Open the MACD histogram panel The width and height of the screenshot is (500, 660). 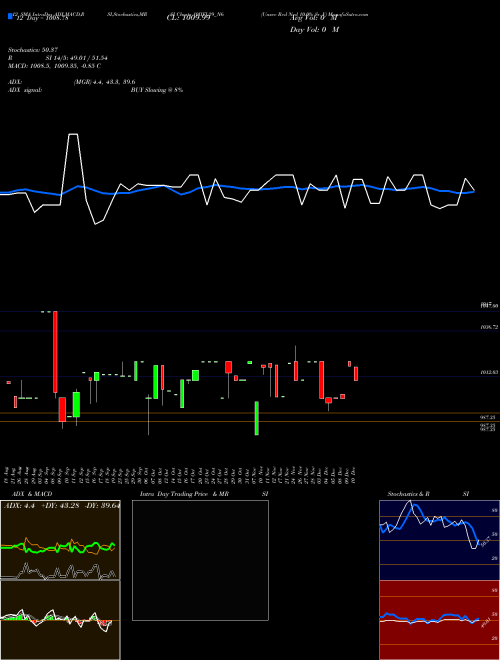[60, 620]
